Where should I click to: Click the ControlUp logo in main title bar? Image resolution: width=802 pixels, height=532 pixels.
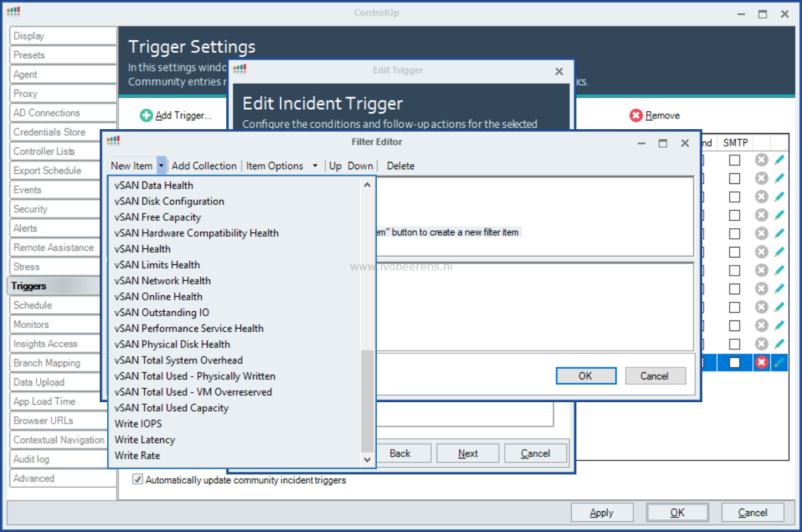click(14, 12)
